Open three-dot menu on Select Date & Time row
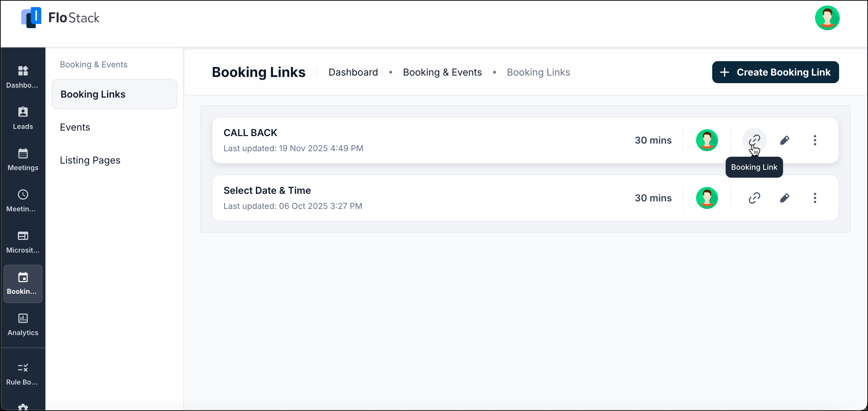The width and height of the screenshot is (868, 411). tap(815, 198)
